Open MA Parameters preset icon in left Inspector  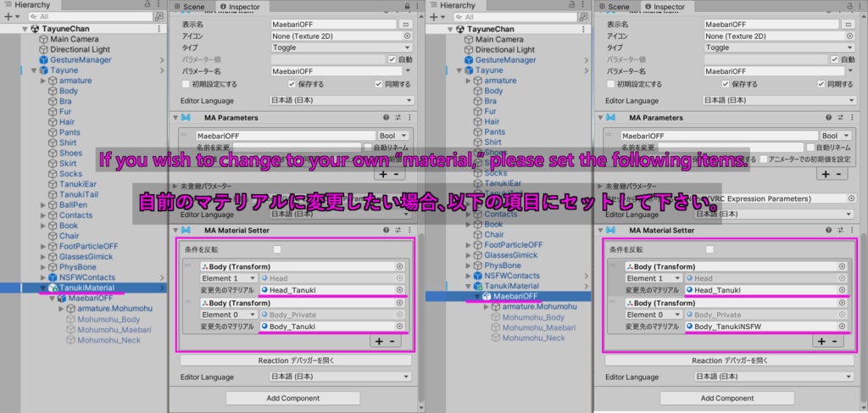coord(398,117)
